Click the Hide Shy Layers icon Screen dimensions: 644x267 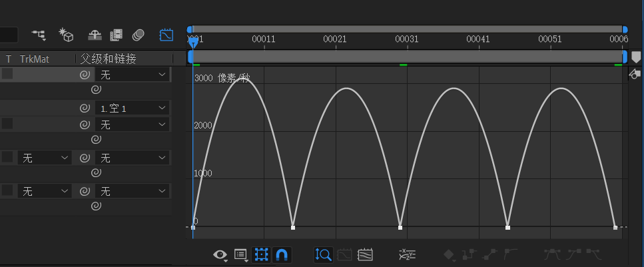[x=95, y=34]
